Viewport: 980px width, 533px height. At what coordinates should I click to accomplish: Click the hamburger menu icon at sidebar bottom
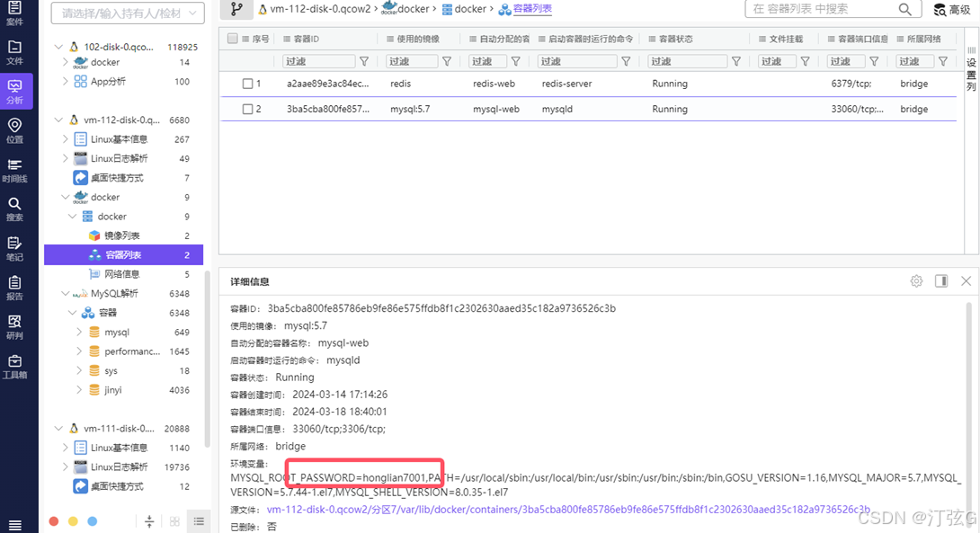point(14,525)
